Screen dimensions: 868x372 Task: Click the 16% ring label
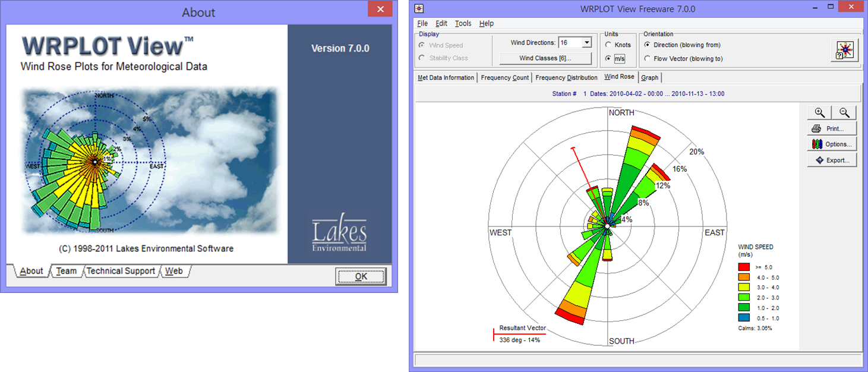680,169
